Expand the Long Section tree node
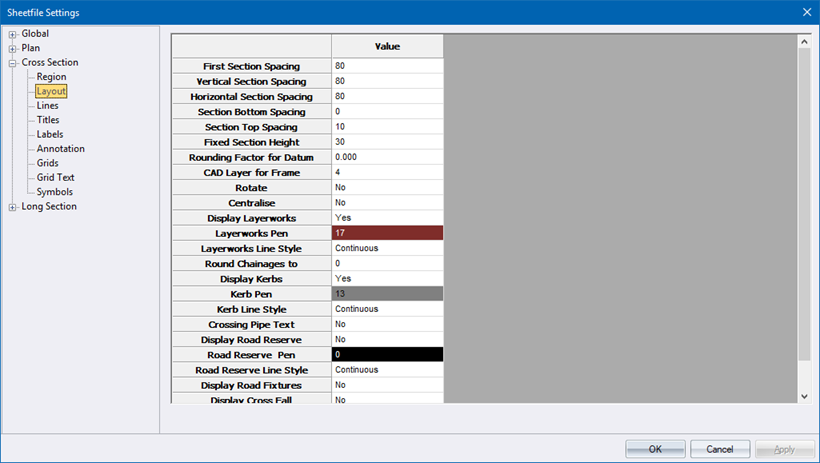The height and width of the screenshot is (463, 820). pos(13,207)
